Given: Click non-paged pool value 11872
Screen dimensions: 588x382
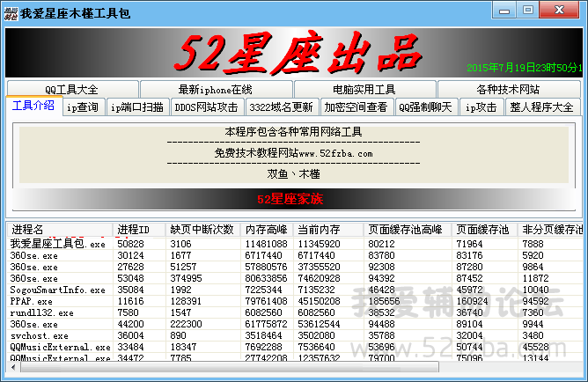Looking at the screenshot, I should tap(535, 278).
